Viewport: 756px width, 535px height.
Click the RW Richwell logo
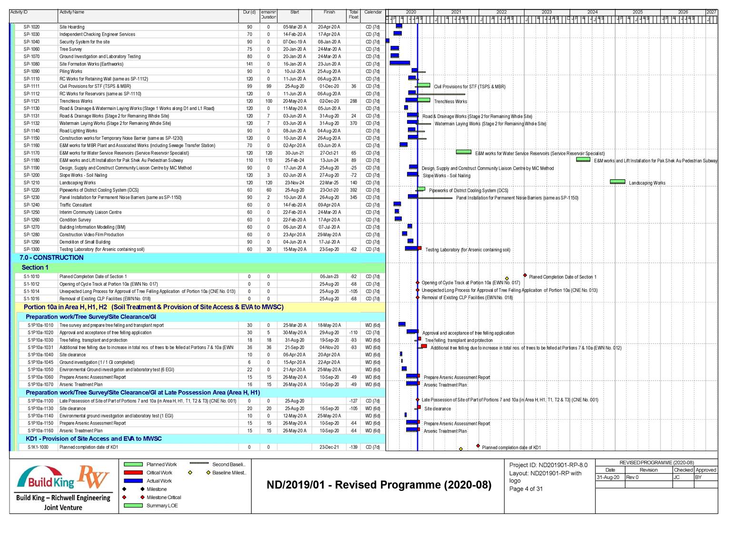pyautogui.click(x=93, y=476)
